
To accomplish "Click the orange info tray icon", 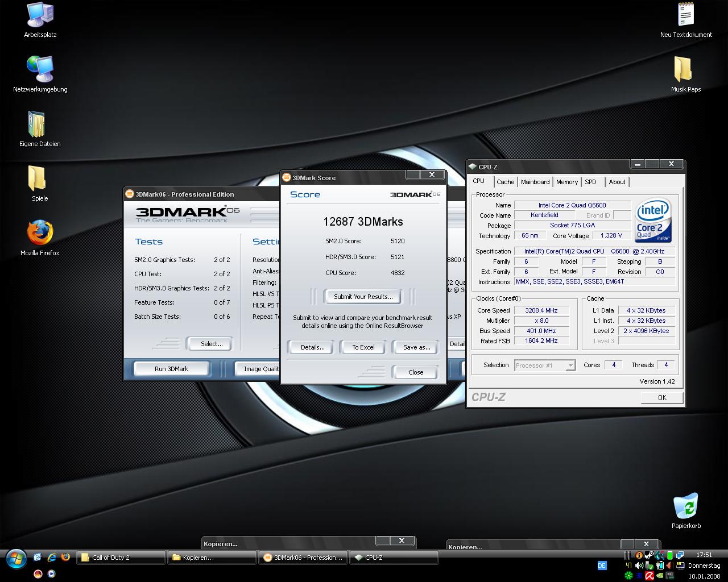I will 639,555.
